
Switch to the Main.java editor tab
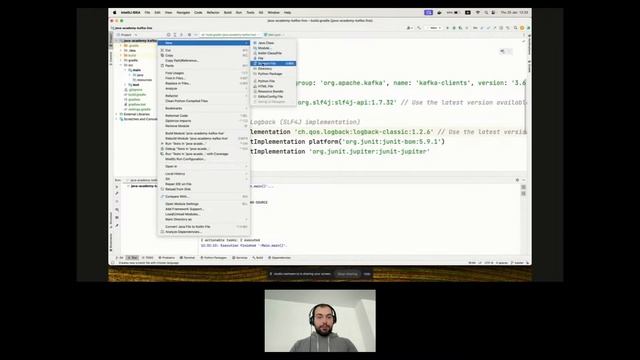pos(273,35)
